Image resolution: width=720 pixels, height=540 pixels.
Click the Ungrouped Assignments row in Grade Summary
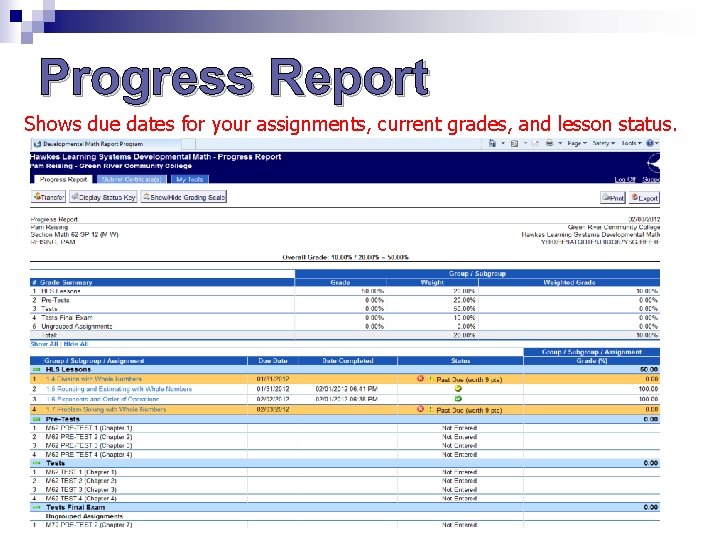pos(345,326)
